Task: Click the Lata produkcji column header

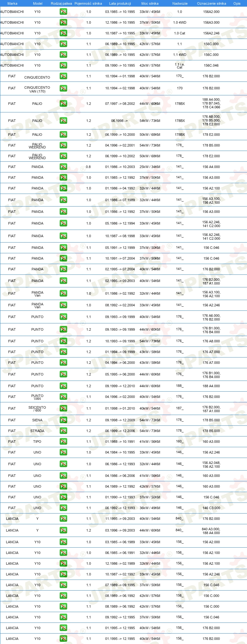Action: [x=120, y=3]
